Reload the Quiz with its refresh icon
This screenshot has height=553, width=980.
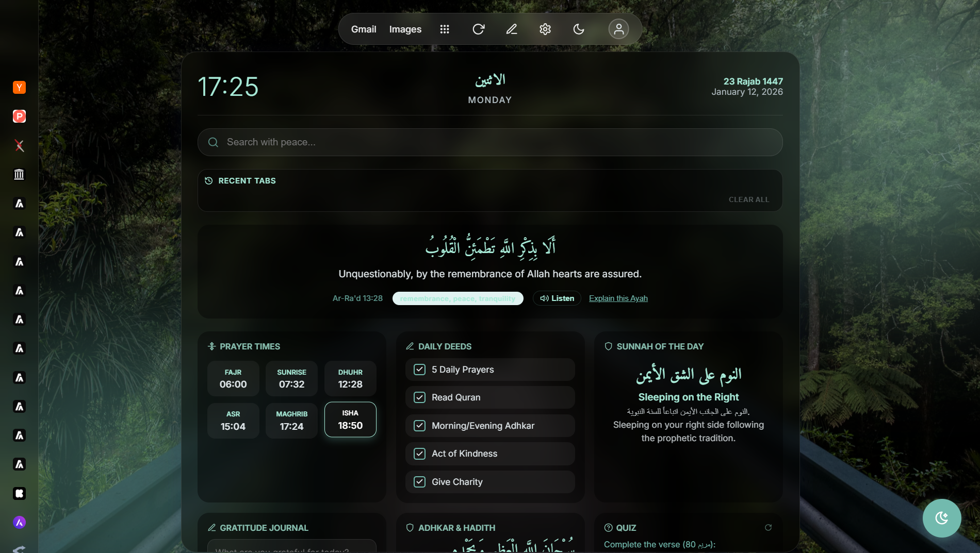tap(768, 527)
